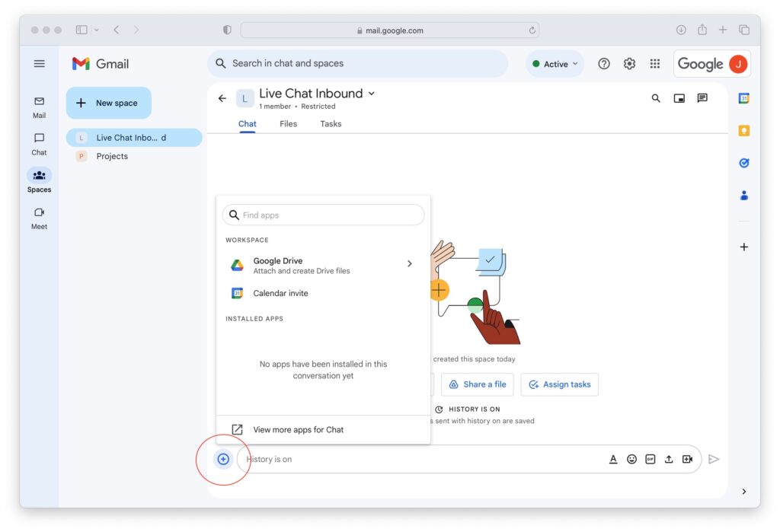Click View more apps for Chat
The width and height of the screenshot is (780, 532).
(x=323, y=429)
